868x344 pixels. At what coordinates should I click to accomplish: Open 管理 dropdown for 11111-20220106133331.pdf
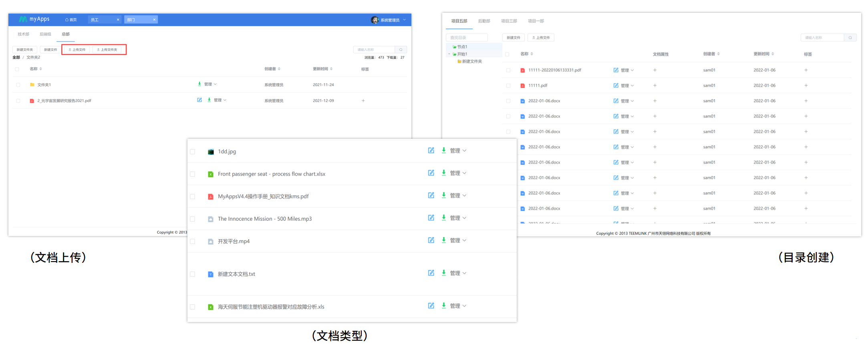[627, 70]
